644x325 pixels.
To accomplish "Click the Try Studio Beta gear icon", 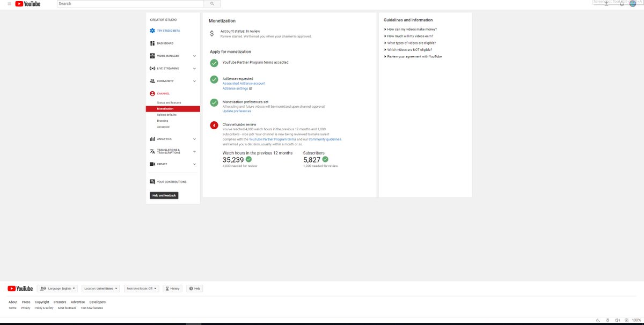I will pyautogui.click(x=152, y=31).
